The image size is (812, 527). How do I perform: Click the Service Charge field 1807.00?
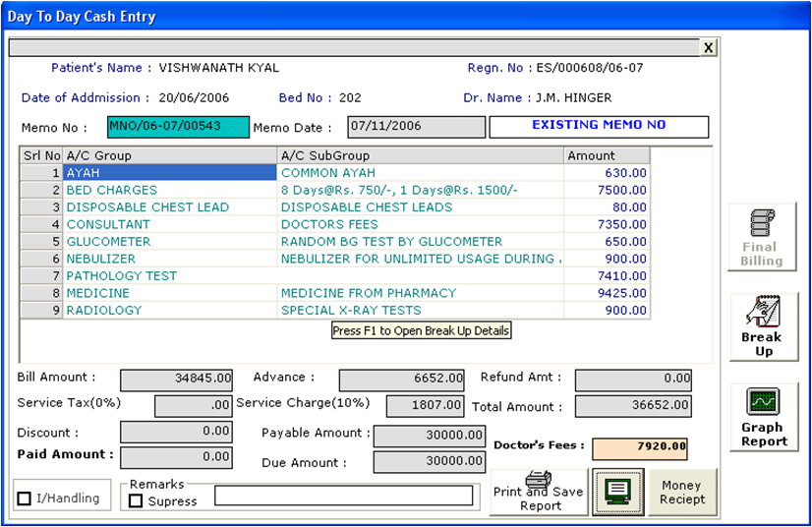(424, 406)
